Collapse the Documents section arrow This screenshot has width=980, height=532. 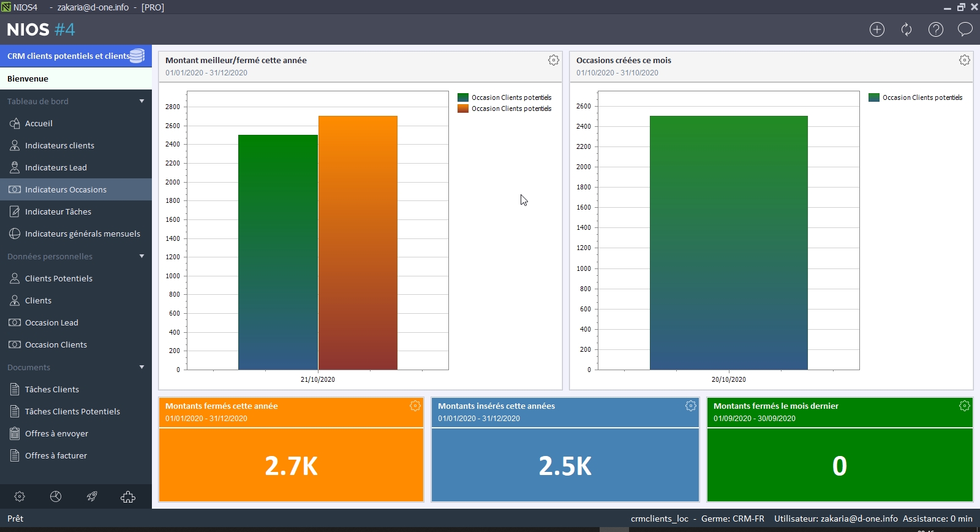click(x=141, y=367)
